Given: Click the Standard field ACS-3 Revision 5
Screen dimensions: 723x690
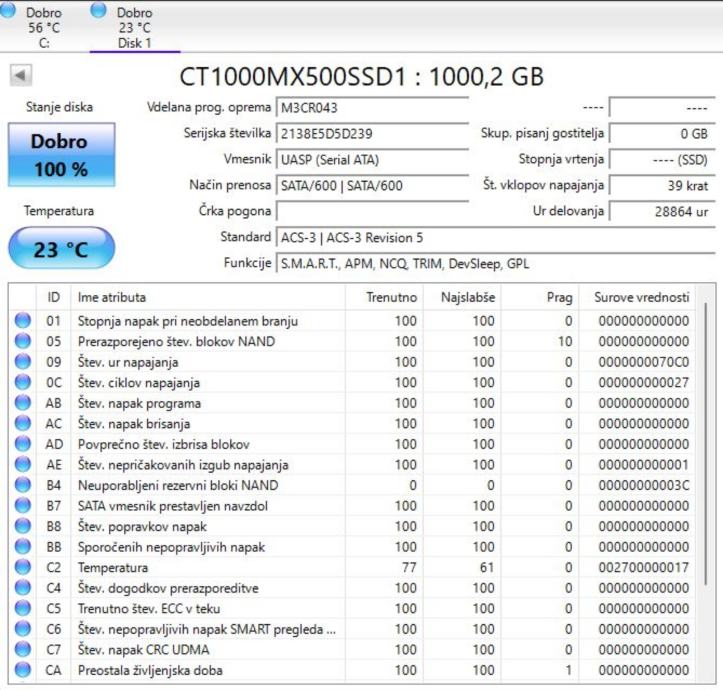Looking at the screenshot, I should tap(495, 238).
